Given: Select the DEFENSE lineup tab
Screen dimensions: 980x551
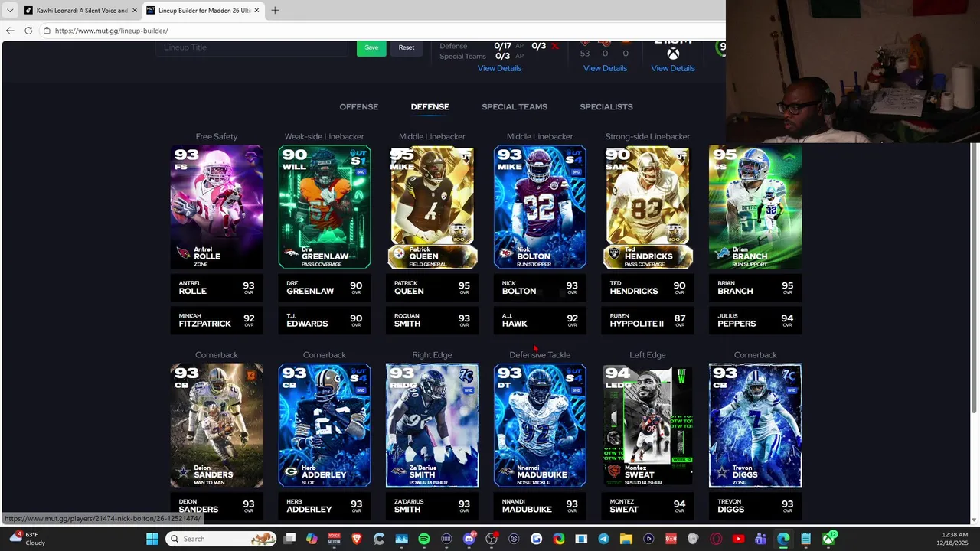Looking at the screenshot, I should (x=430, y=106).
